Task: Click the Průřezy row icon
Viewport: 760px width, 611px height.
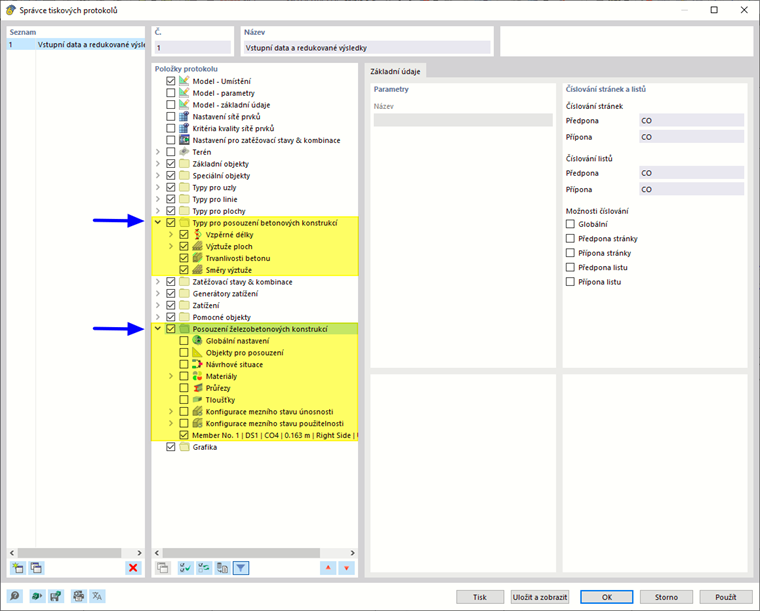Action: pyautogui.click(x=197, y=388)
